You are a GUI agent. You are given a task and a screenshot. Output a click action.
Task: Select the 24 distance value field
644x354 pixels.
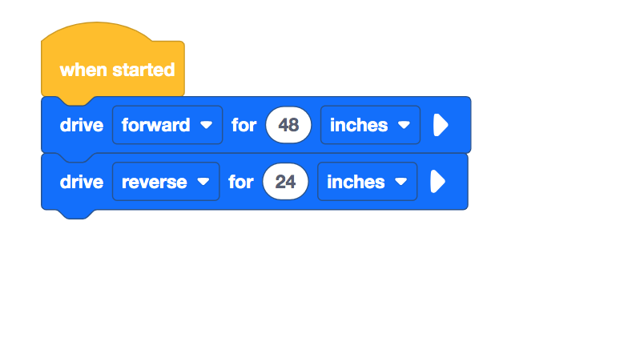point(285,182)
